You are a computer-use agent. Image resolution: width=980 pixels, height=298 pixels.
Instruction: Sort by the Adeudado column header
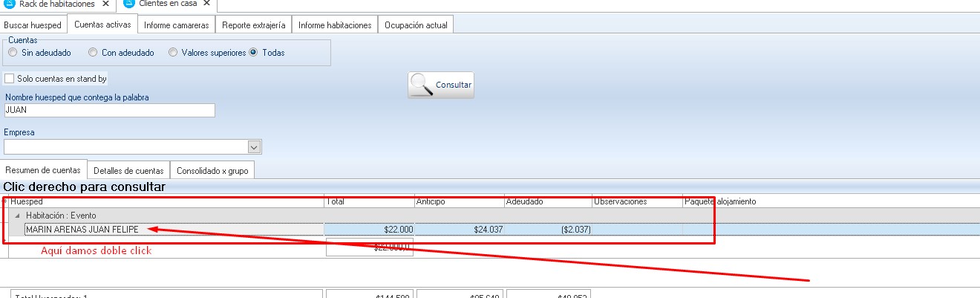coord(547,201)
